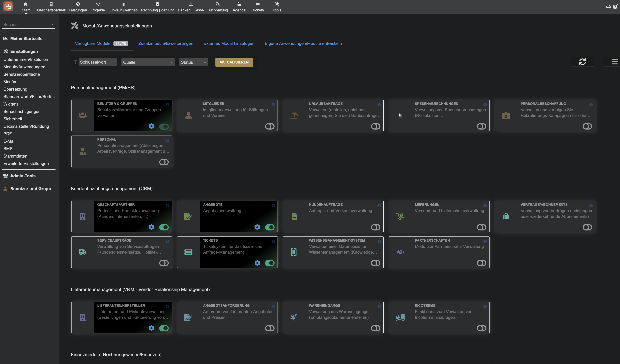Click info icon on Spesenabrechnungen card
The width and height of the screenshot is (620, 364).
[485, 105]
